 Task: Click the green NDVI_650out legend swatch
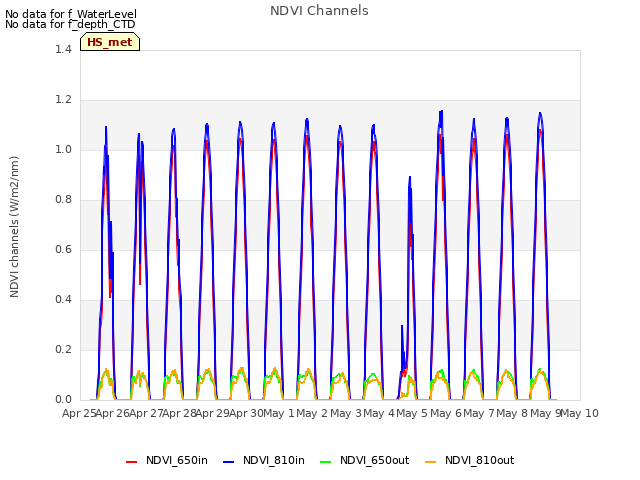(x=325, y=462)
